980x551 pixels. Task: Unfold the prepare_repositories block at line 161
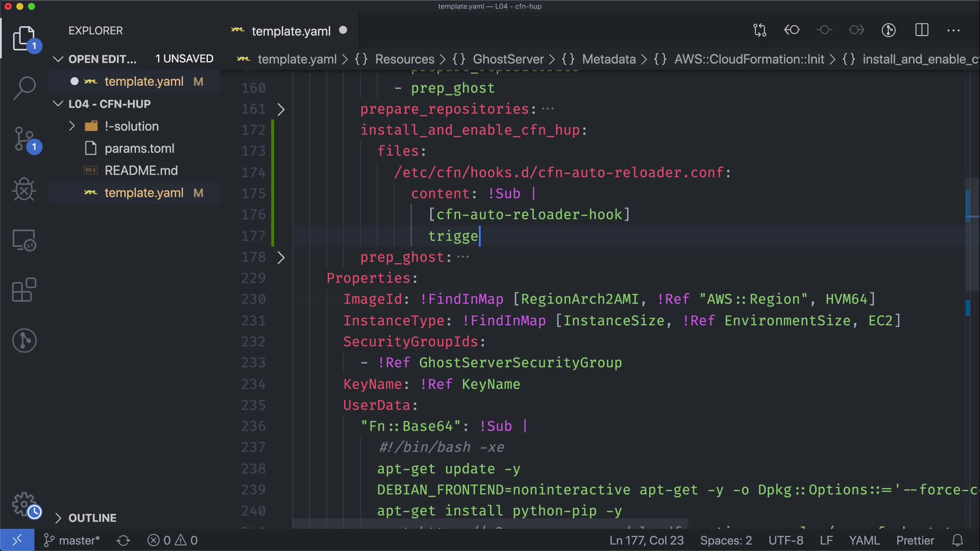(281, 109)
